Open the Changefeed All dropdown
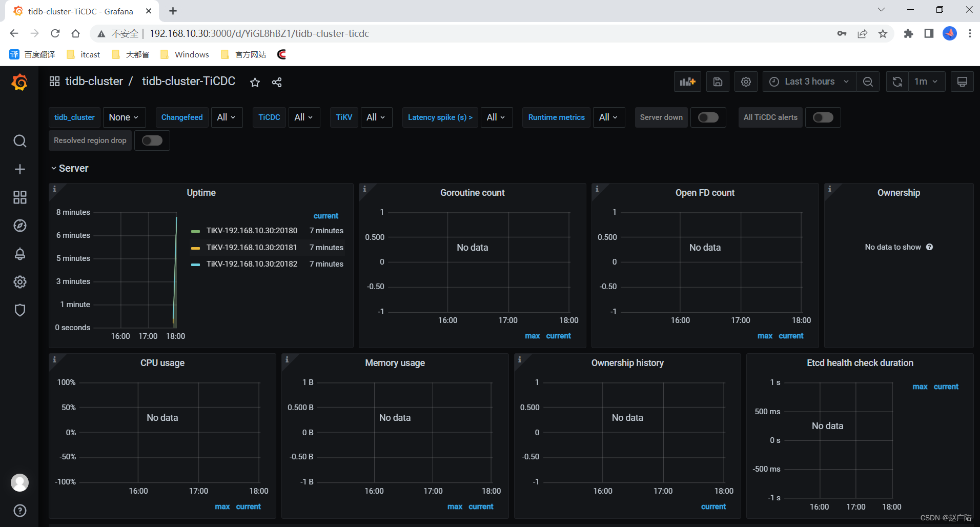Image resolution: width=980 pixels, height=527 pixels. point(226,117)
